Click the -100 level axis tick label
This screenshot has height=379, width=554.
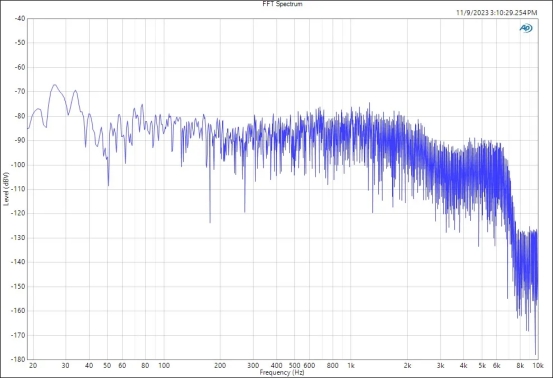[18, 165]
